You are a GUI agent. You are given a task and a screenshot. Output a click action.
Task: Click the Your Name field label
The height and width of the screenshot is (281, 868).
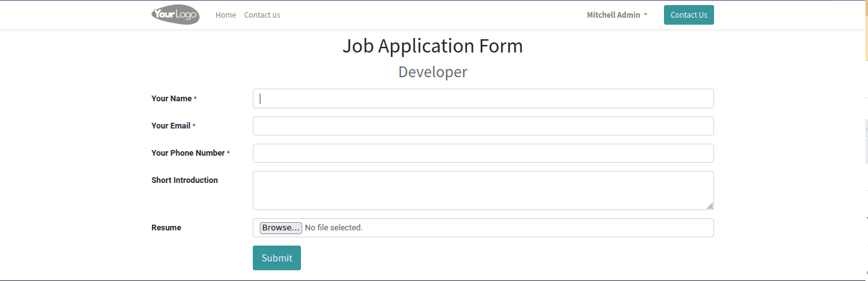(172, 99)
